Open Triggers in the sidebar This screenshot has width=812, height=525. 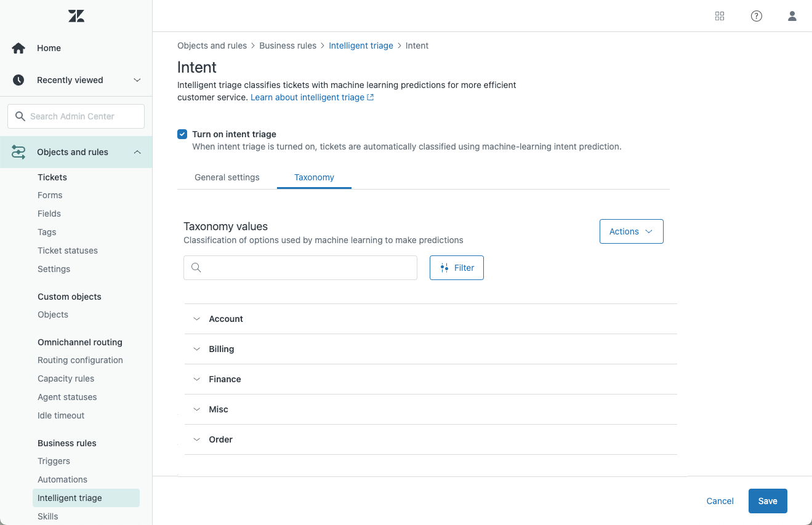54,461
